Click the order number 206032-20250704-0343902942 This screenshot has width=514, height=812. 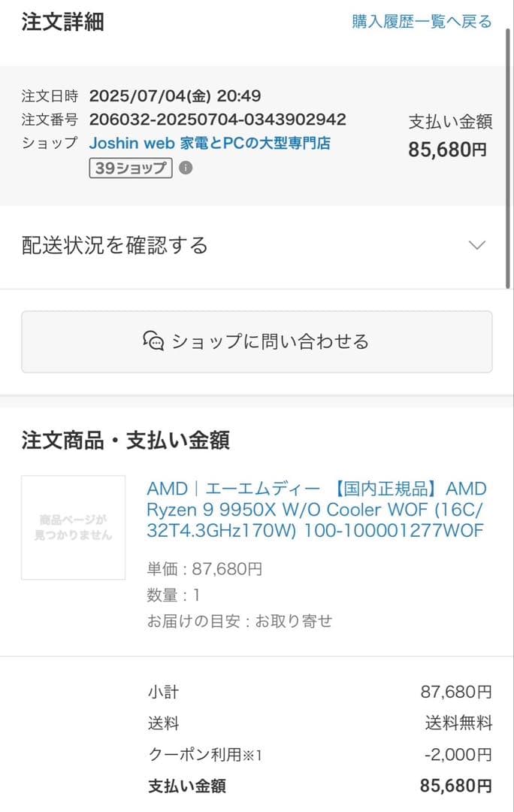217,119
